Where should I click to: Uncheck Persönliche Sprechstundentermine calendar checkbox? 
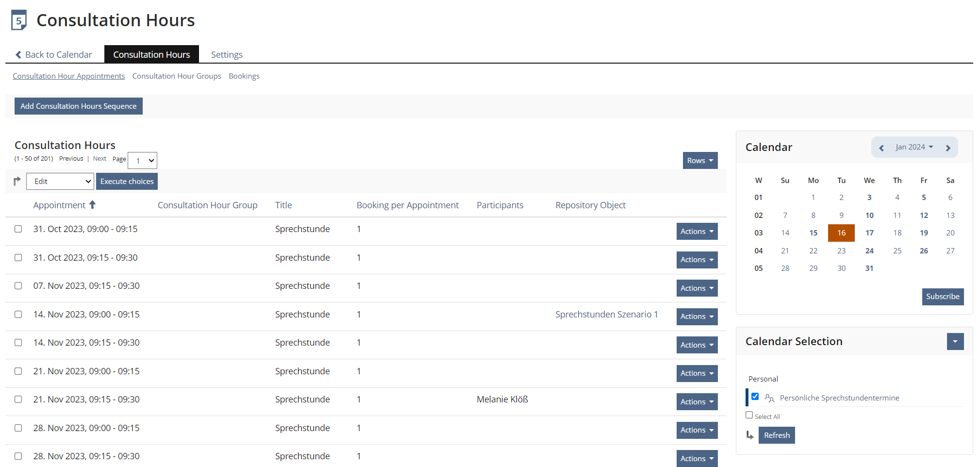(x=755, y=397)
